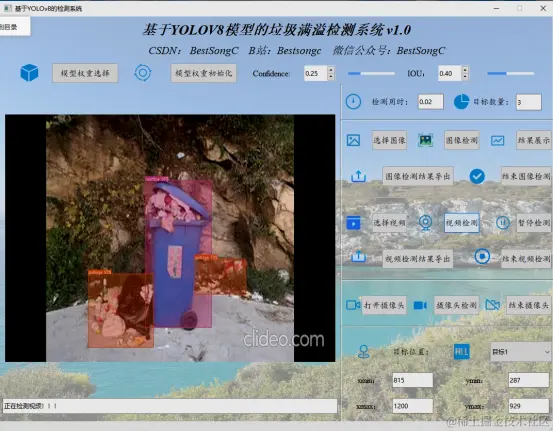
Task: Click the target-circle initialization icon
Action: [x=143, y=73]
